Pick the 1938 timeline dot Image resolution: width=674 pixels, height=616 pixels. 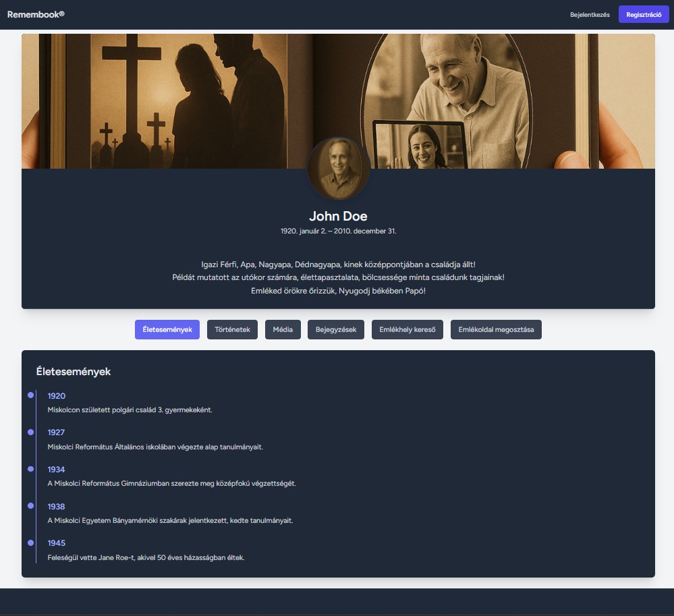(31, 506)
